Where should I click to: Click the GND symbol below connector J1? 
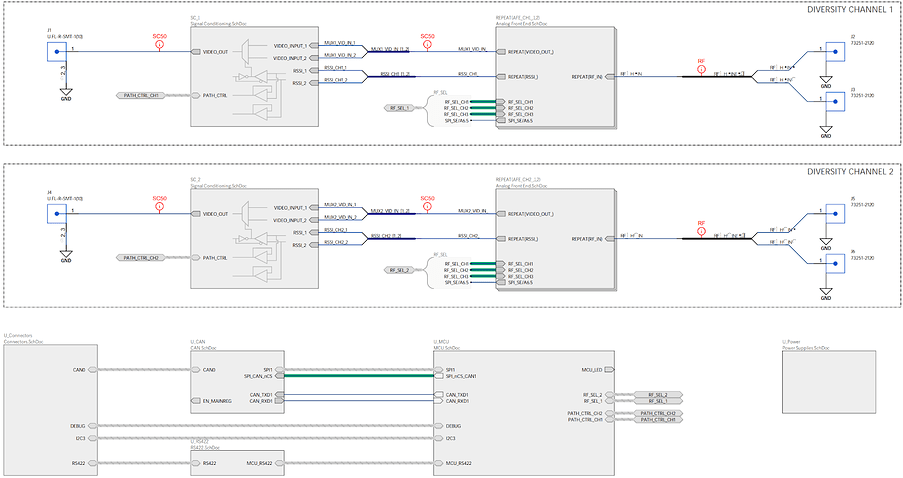(x=66, y=94)
